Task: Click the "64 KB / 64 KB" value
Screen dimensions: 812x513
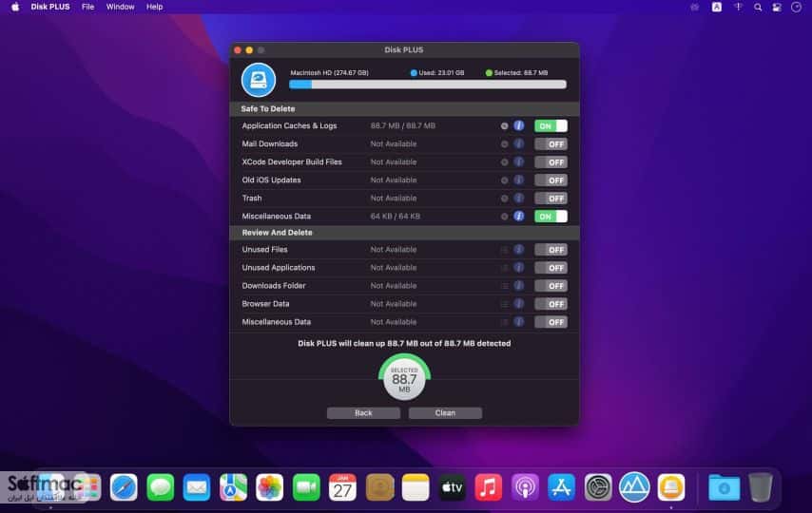Action: point(396,217)
